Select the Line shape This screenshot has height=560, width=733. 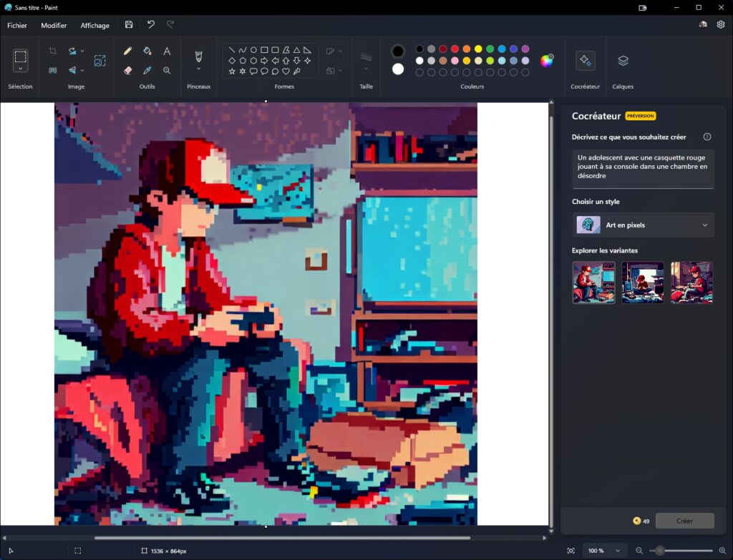coord(232,50)
